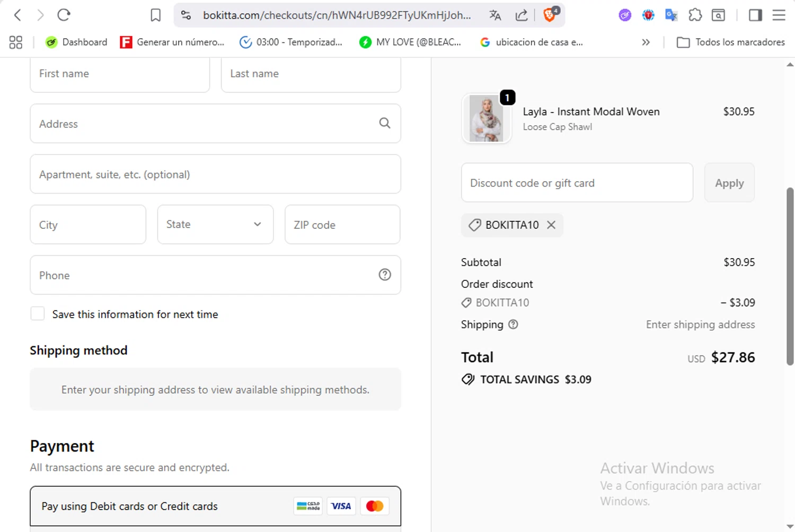Open Brave Shields icon
Image resolution: width=795 pixels, height=532 pixels.
[550, 15]
